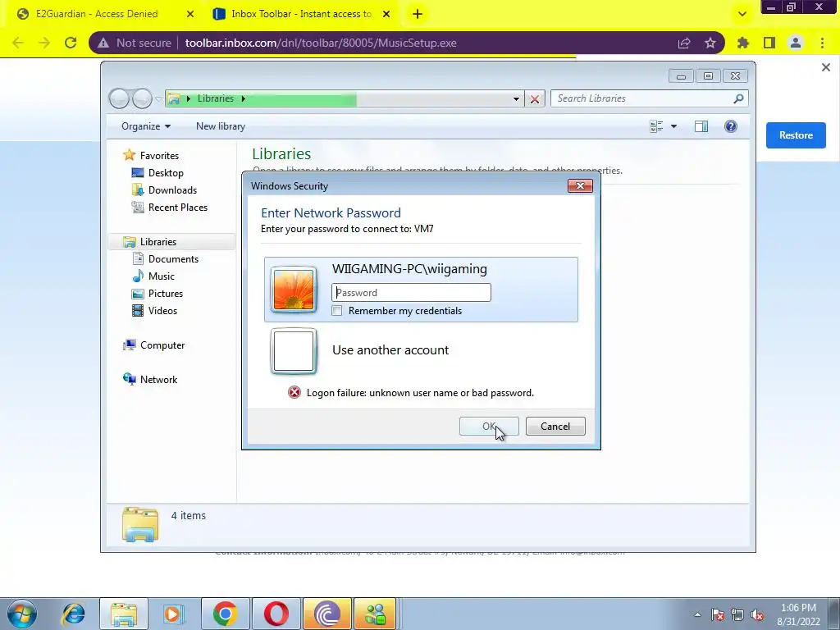This screenshot has width=840, height=630.
Task: Open the Organize dropdown menu
Action: point(146,126)
